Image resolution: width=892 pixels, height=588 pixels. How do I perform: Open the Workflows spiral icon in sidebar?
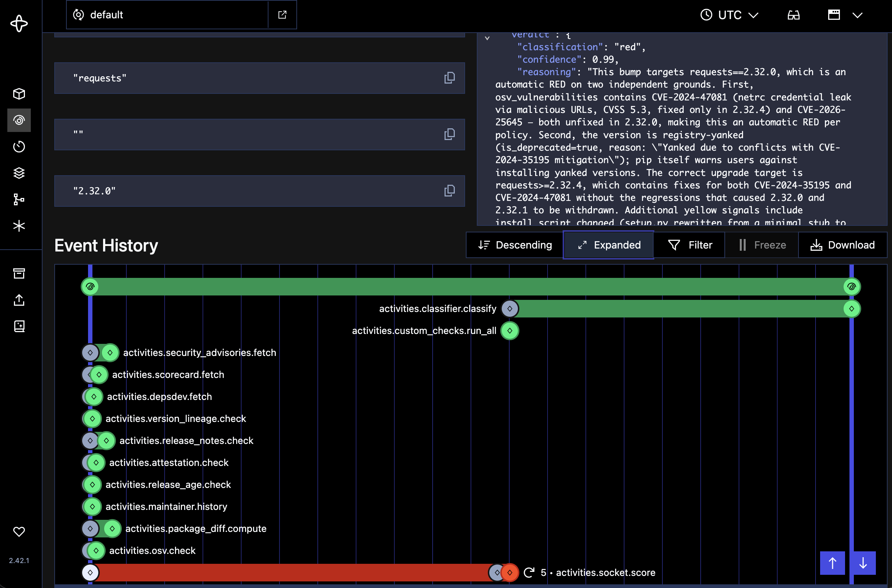coord(19,120)
